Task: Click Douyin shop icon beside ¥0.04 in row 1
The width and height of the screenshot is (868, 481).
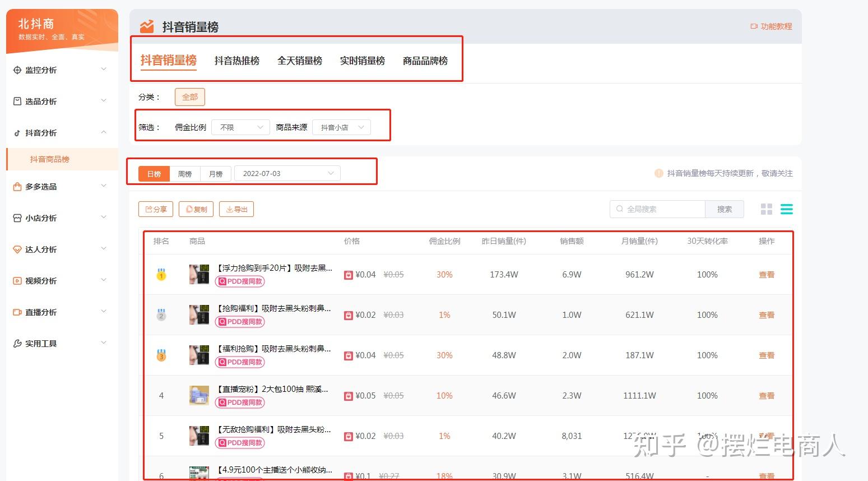Action: pos(349,275)
